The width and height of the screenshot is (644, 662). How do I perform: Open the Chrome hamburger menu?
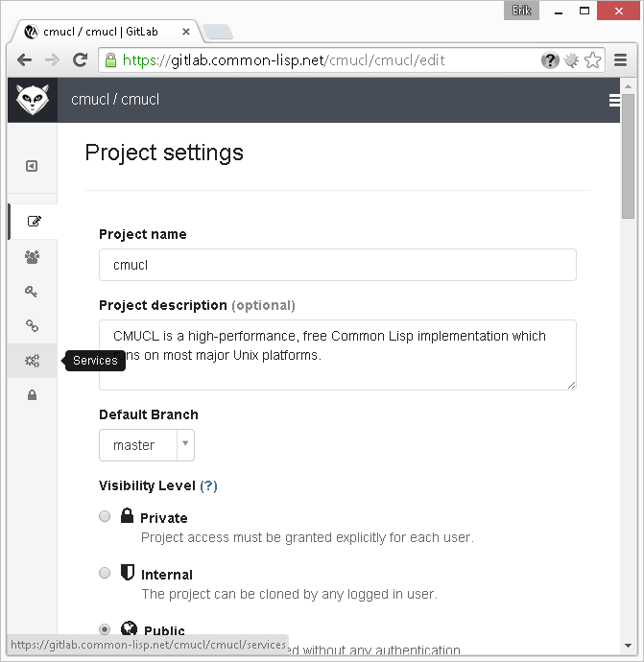click(621, 59)
